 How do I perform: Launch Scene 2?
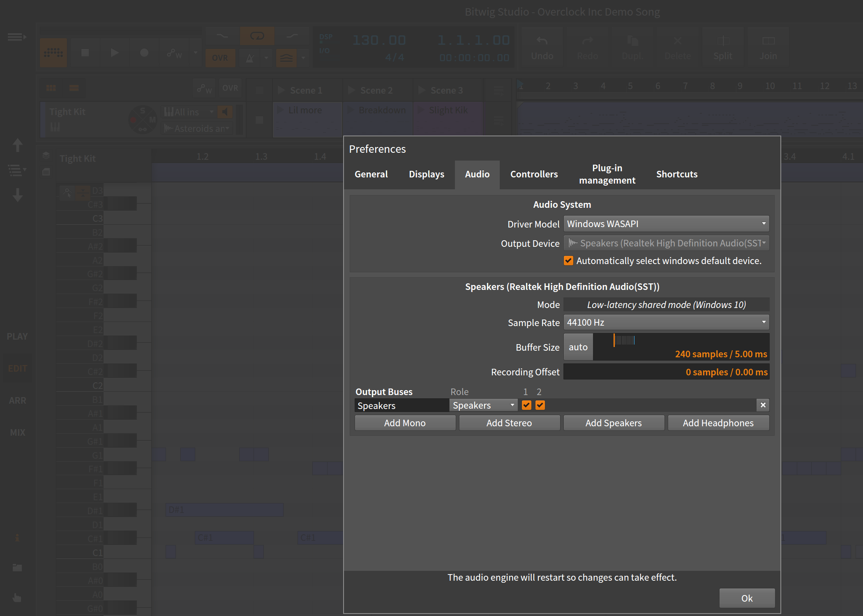(352, 90)
